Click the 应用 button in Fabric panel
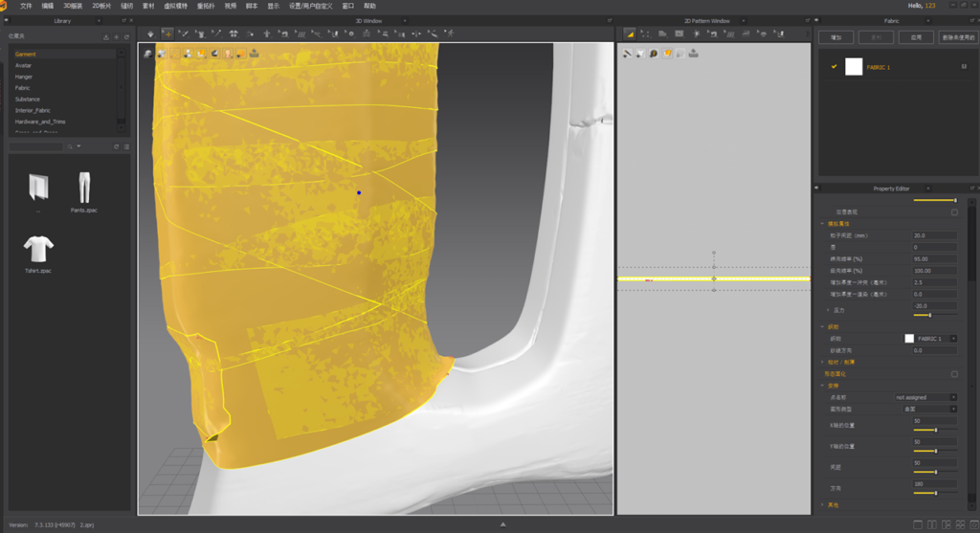 tap(915, 37)
